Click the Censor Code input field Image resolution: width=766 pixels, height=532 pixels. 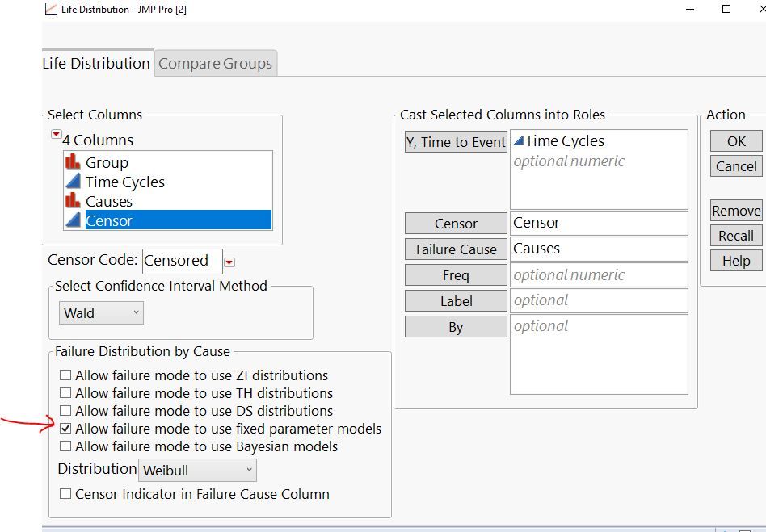tap(181, 261)
